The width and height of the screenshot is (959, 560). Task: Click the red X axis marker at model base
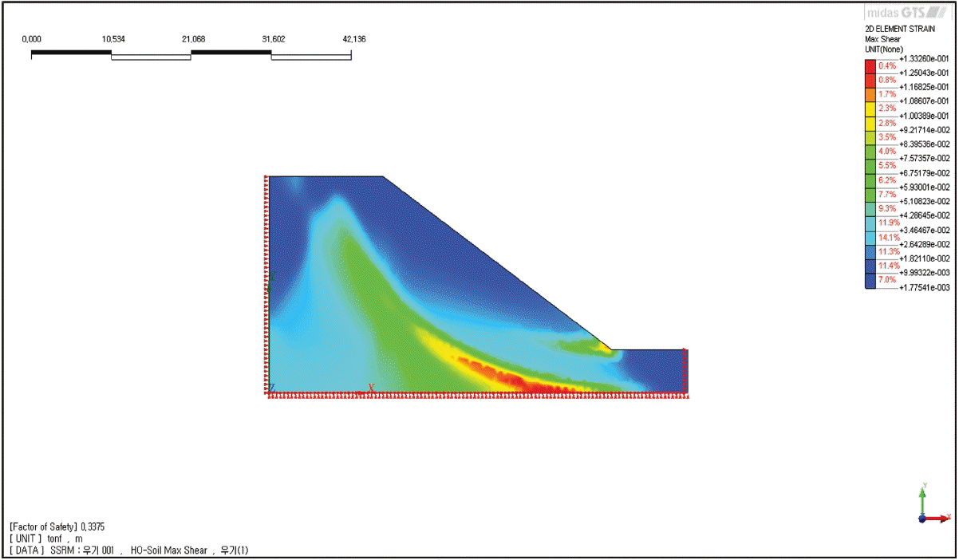point(371,388)
